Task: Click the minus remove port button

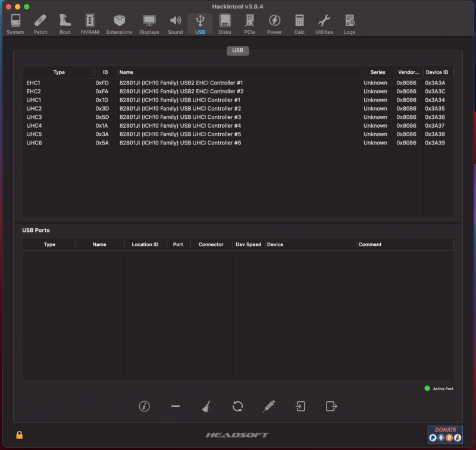Action: tap(176, 407)
